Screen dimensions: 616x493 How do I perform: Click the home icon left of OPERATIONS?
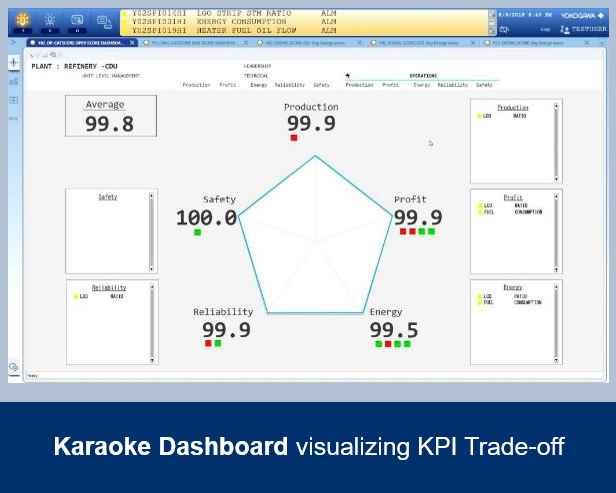348,75
